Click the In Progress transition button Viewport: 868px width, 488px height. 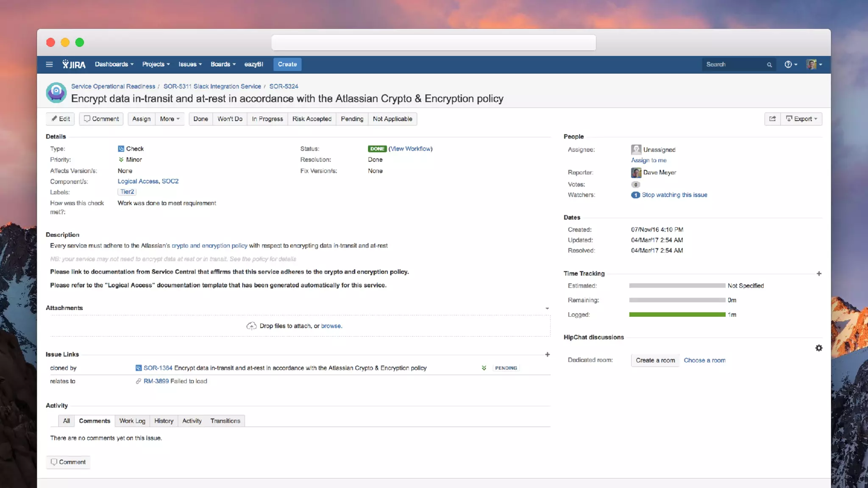click(x=267, y=119)
